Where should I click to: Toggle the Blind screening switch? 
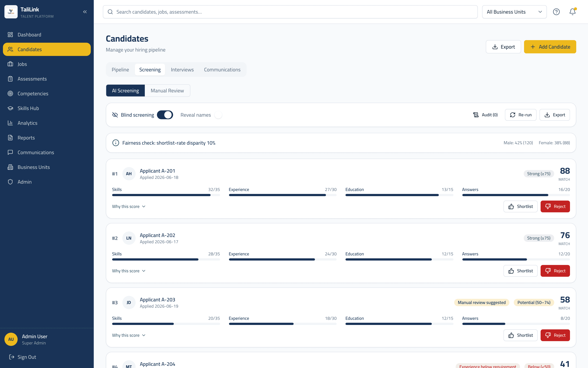point(165,115)
